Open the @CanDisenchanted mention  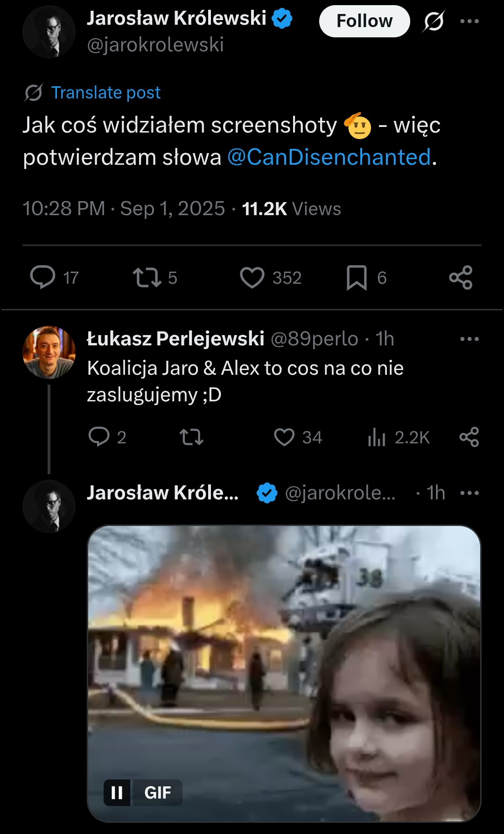click(x=329, y=157)
